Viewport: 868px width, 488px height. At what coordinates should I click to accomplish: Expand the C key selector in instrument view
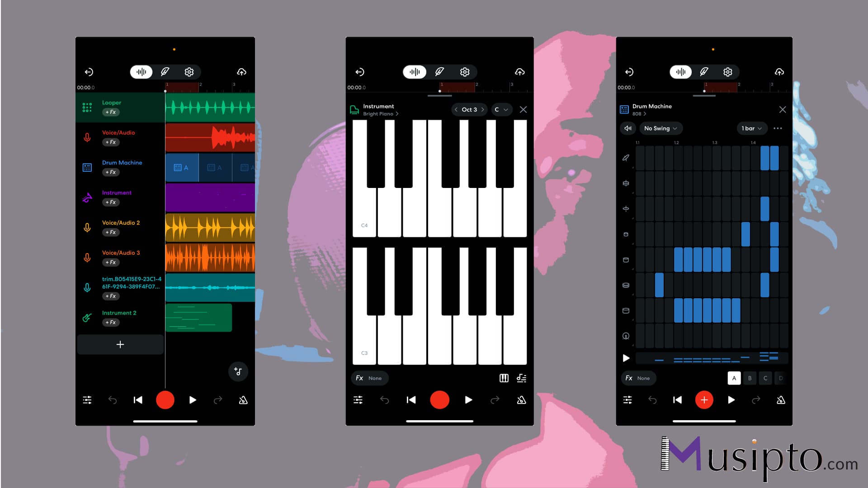click(501, 110)
